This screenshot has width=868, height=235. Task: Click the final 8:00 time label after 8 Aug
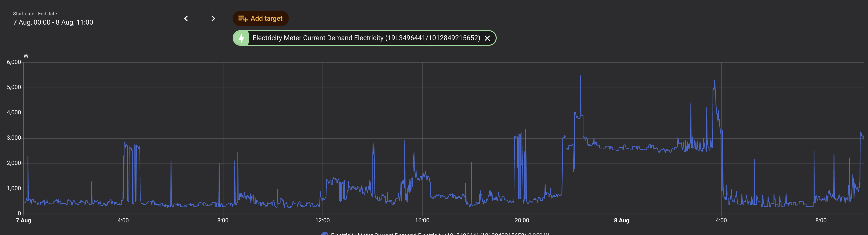(821, 220)
